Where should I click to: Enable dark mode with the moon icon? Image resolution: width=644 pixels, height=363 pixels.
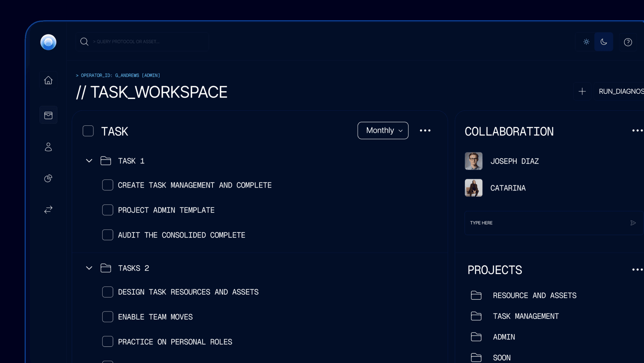pyautogui.click(x=604, y=42)
